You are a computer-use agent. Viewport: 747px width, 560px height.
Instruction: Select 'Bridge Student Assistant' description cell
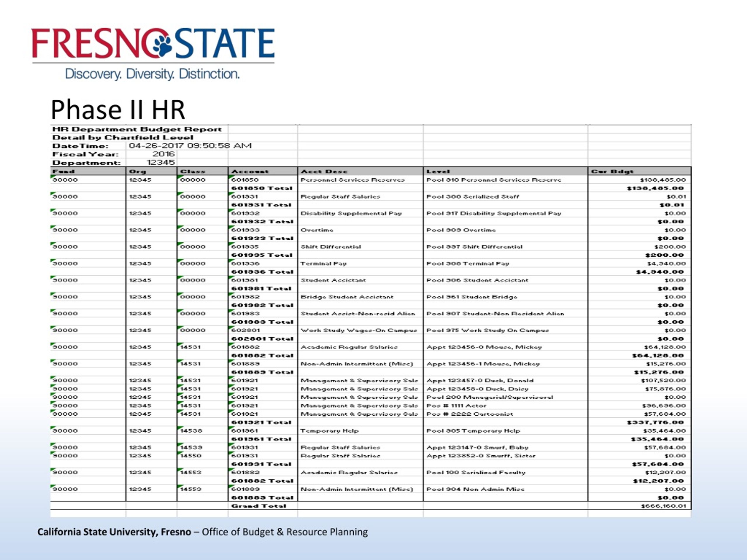(361, 297)
